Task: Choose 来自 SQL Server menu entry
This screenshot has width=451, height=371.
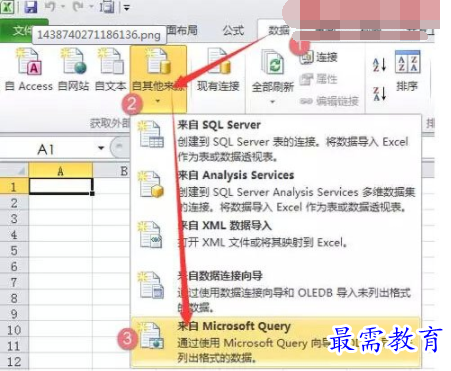Action: tap(276, 140)
